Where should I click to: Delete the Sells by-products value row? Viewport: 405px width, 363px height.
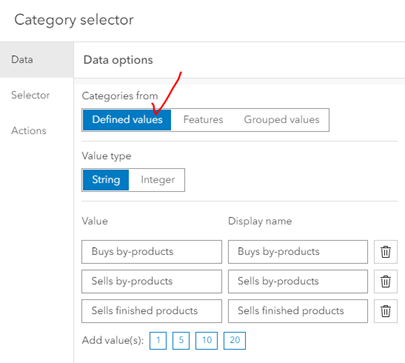pyautogui.click(x=386, y=281)
